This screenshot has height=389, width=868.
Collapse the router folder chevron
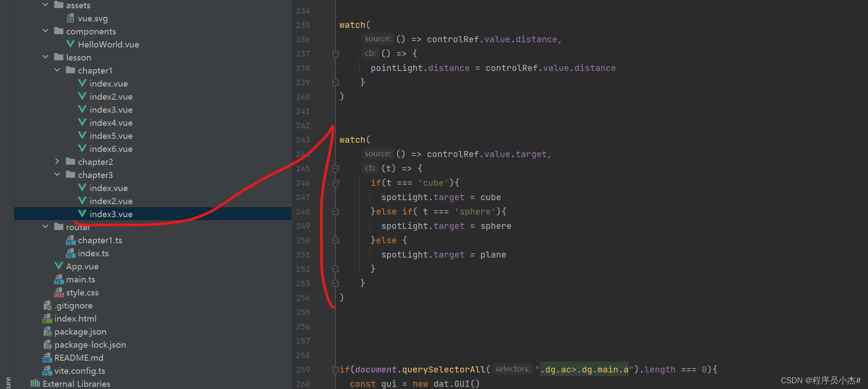tap(45, 227)
